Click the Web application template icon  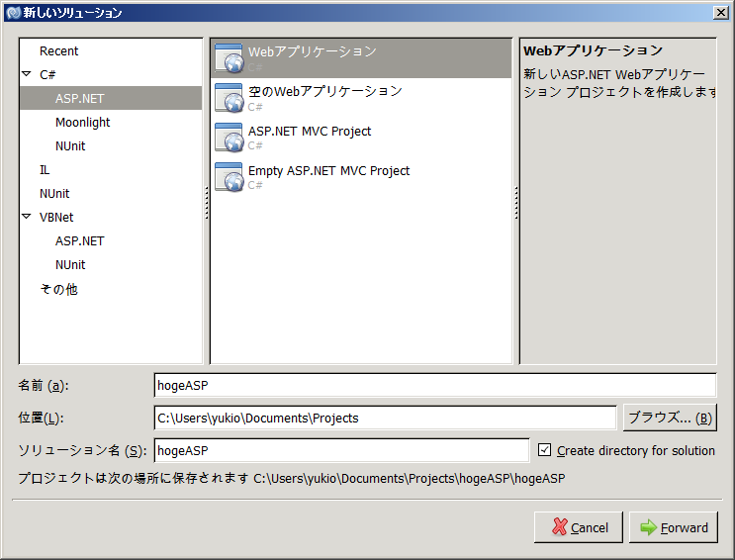tap(229, 58)
